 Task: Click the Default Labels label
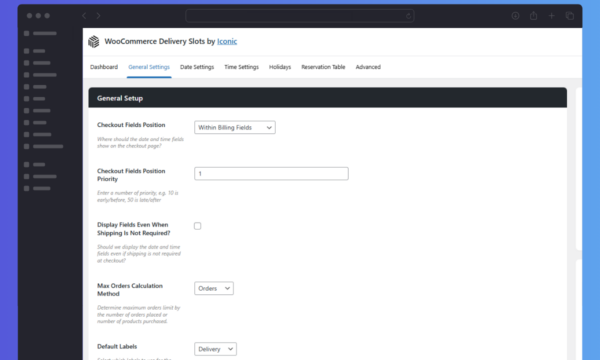[x=117, y=347]
